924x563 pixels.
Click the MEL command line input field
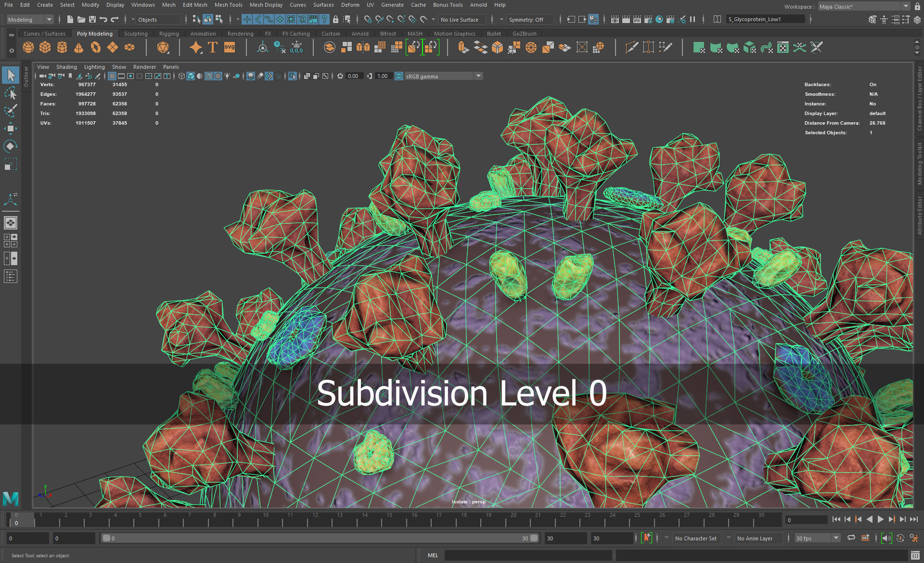coord(527,555)
